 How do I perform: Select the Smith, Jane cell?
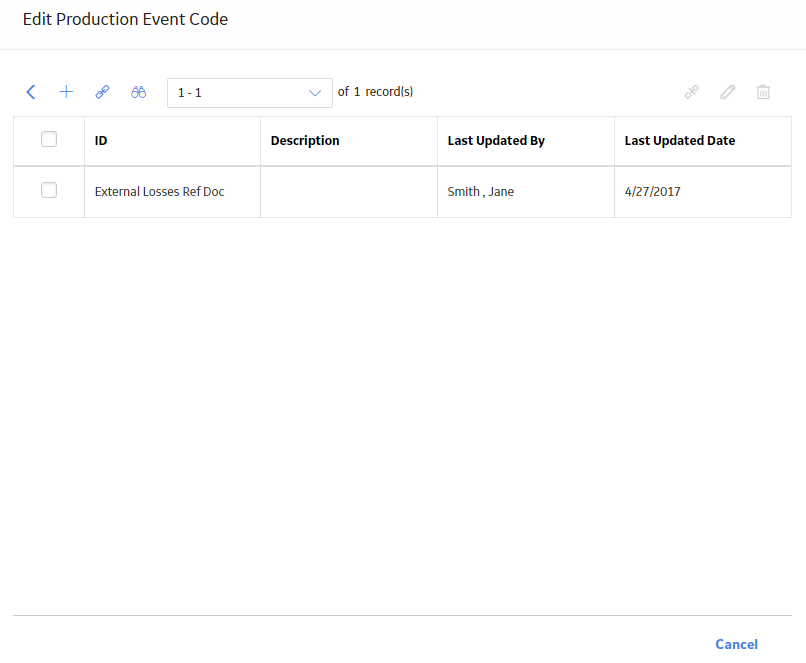tap(481, 192)
